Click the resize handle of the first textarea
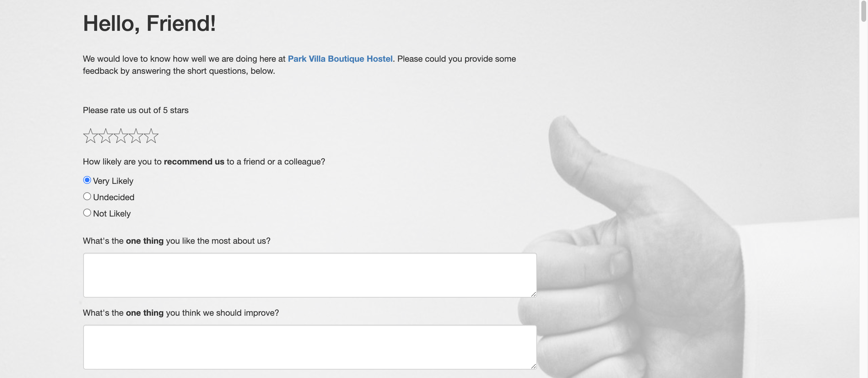Screen dimensions: 868x378 pyautogui.click(x=533, y=294)
